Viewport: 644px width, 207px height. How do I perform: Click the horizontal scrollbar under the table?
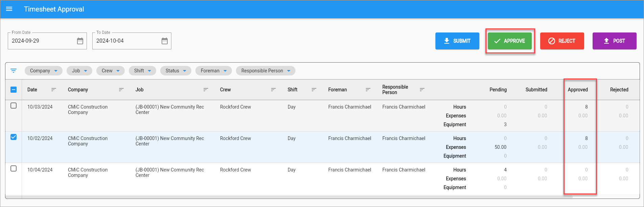[289, 197]
